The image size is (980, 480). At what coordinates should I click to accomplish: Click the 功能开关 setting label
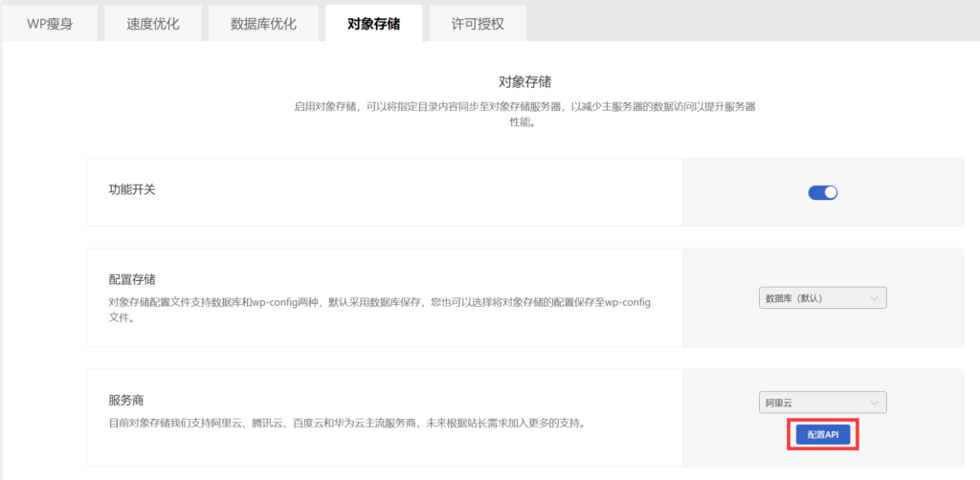[132, 189]
